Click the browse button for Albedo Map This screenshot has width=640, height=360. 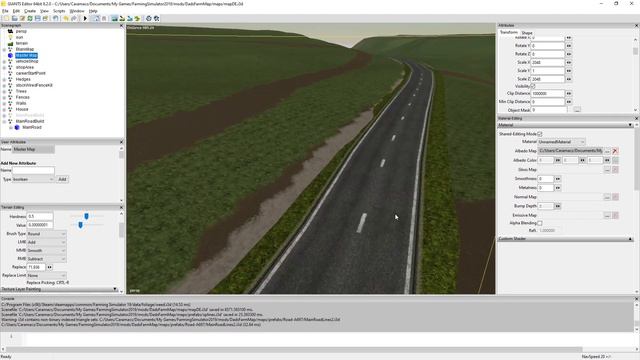607,151
